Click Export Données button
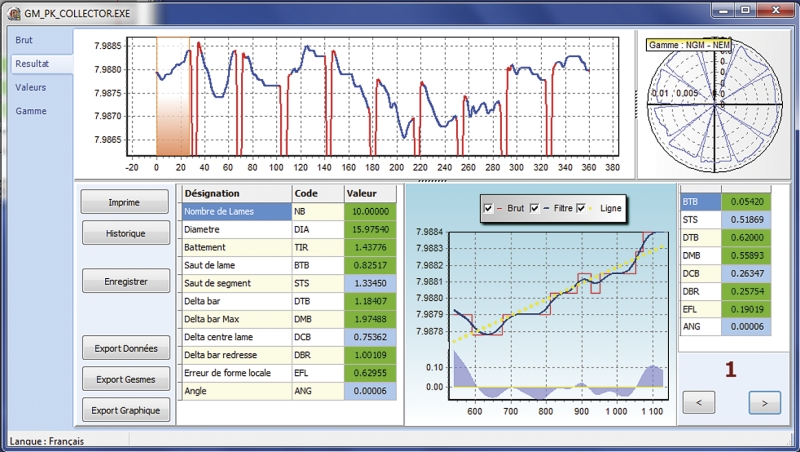The height and width of the screenshot is (452, 800). tap(125, 349)
